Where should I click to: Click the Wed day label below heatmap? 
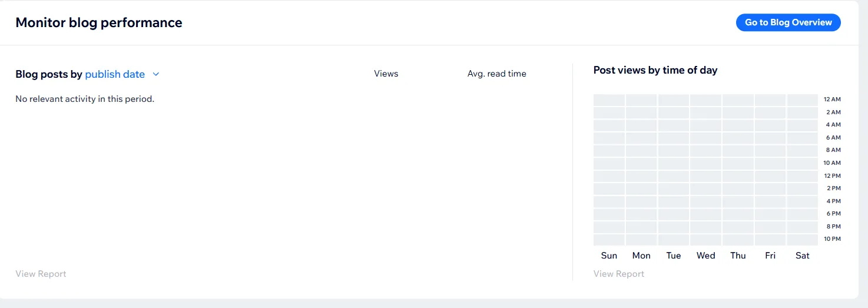[705, 256]
